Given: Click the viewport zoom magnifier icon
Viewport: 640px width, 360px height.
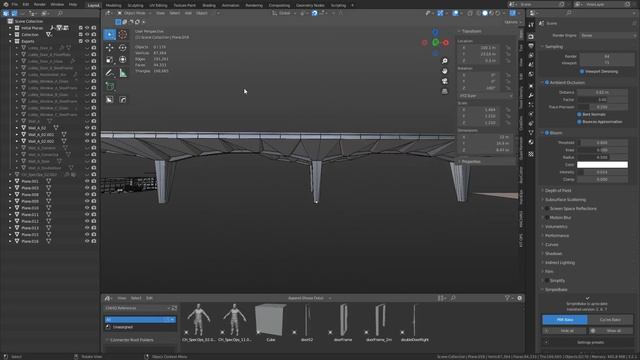Looking at the screenshot, I should pyautogui.click(x=444, y=61).
